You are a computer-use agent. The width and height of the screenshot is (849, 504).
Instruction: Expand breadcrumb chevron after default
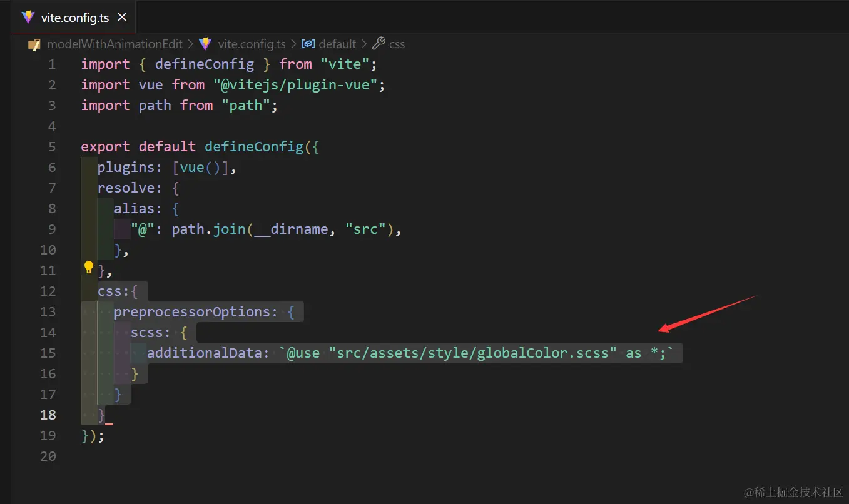pos(363,44)
